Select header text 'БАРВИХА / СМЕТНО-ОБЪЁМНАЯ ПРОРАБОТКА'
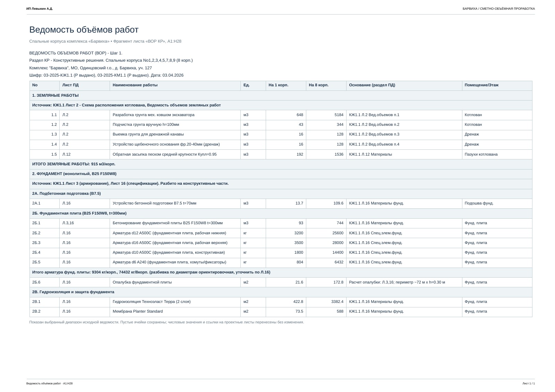 498,9
